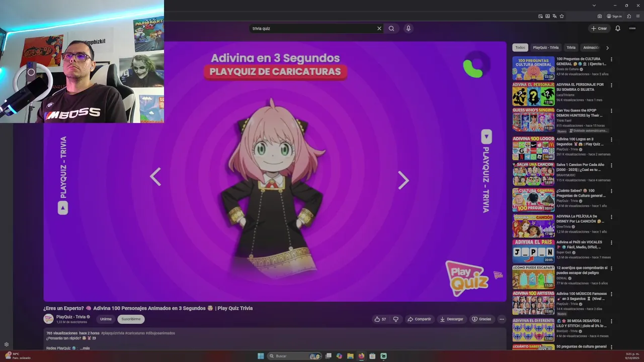
Task: Click the install/download icon in address bar
Action: coord(547,16)
